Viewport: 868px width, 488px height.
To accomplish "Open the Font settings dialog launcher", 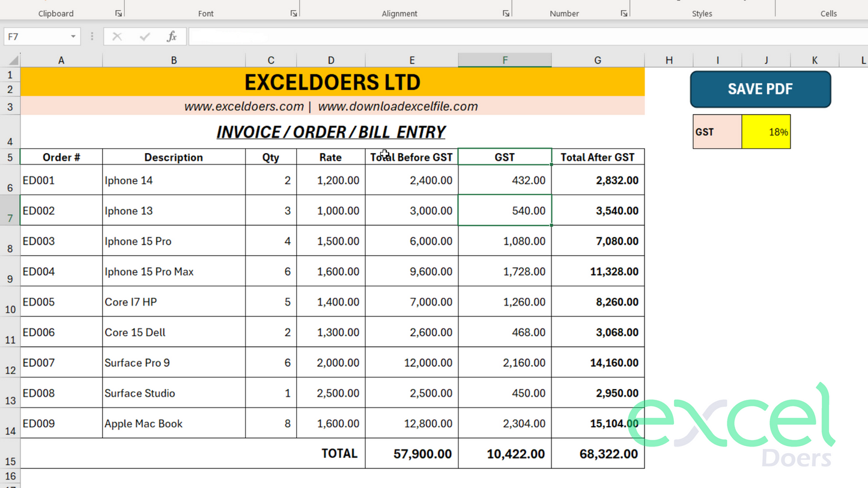I will click(x=294, y=13).
